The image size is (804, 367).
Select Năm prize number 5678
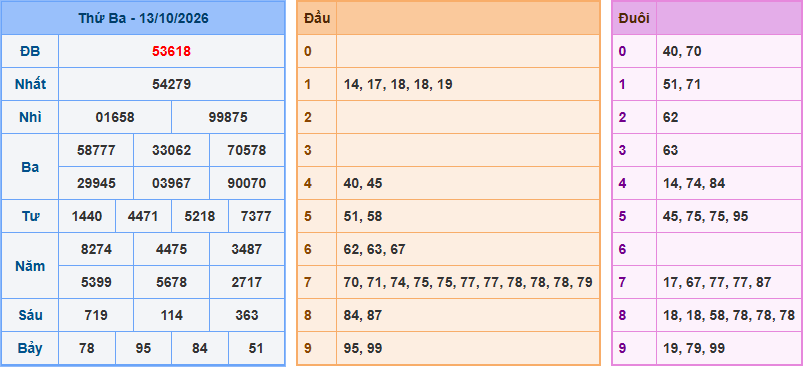(x=171, y=282)
